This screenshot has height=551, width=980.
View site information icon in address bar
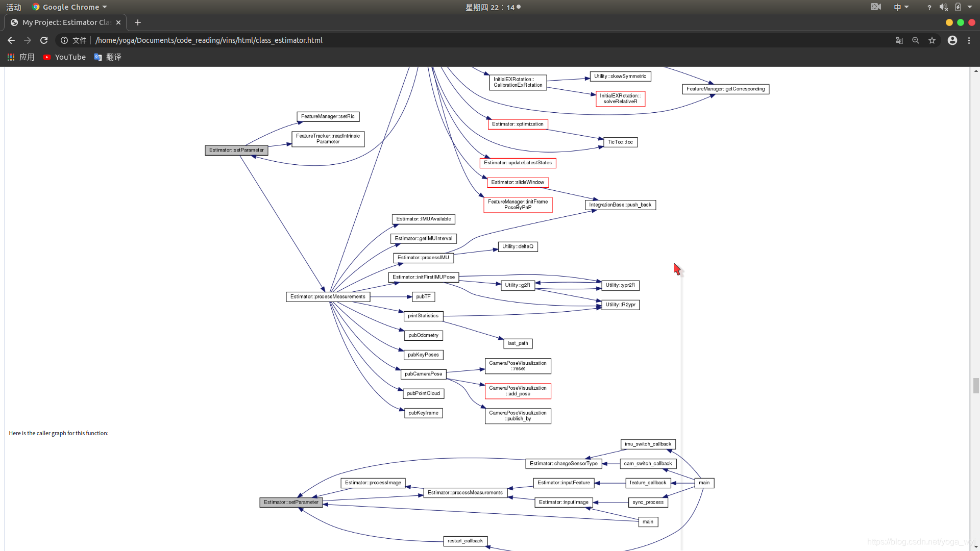click(x=64, y=40)
